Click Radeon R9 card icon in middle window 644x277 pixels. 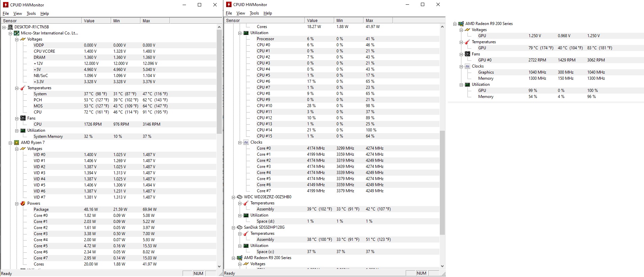(x=240, y=258)
